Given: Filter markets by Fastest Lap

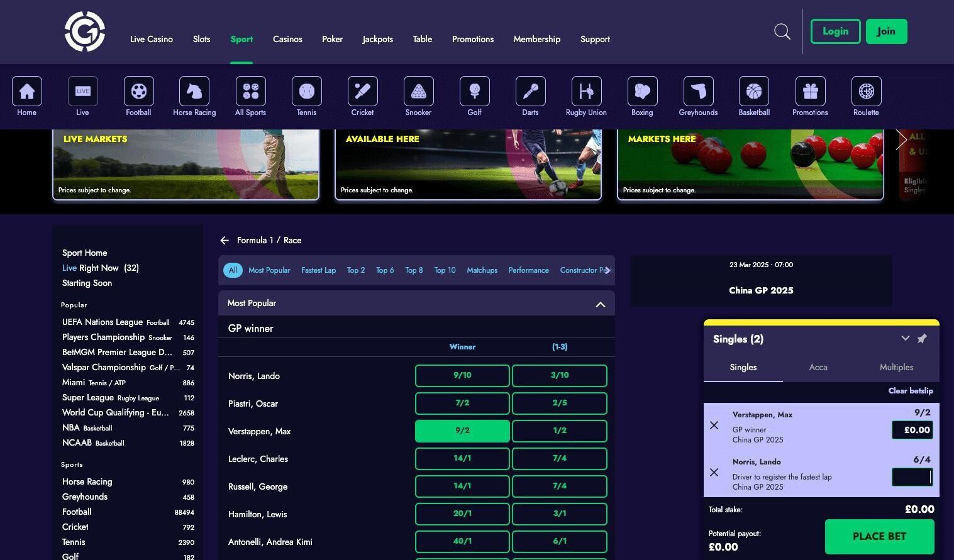Looking at the screenshot, I should point(319,270).
